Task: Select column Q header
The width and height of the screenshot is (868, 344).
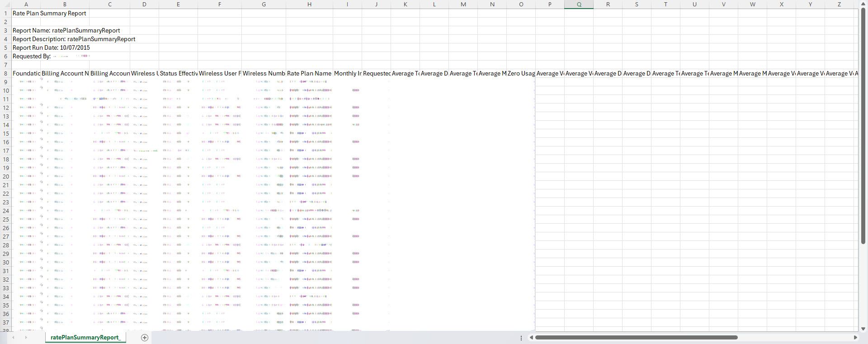Action: [x=579, y=5]
